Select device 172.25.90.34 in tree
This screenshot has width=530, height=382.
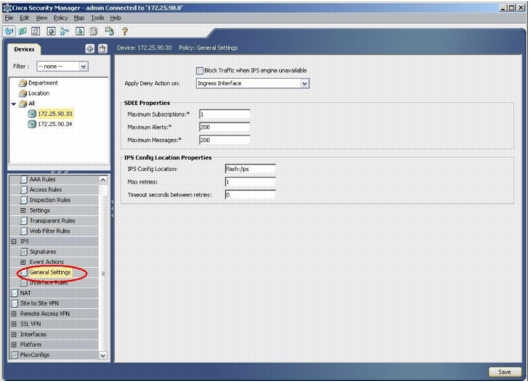click(55, 124)
